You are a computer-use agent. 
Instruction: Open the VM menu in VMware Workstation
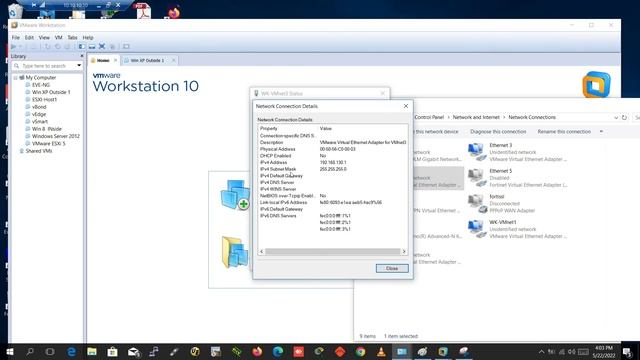[58, 38]
